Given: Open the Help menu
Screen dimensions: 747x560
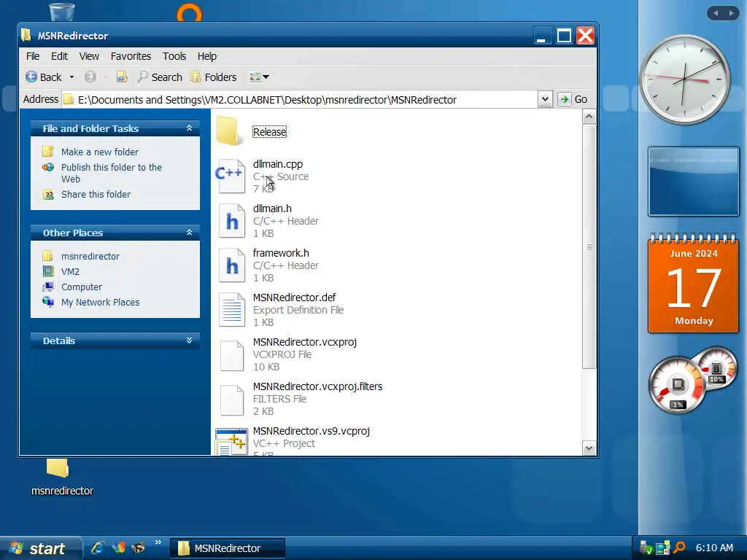Looking at the screenshot, I should [x=206, y=56].
